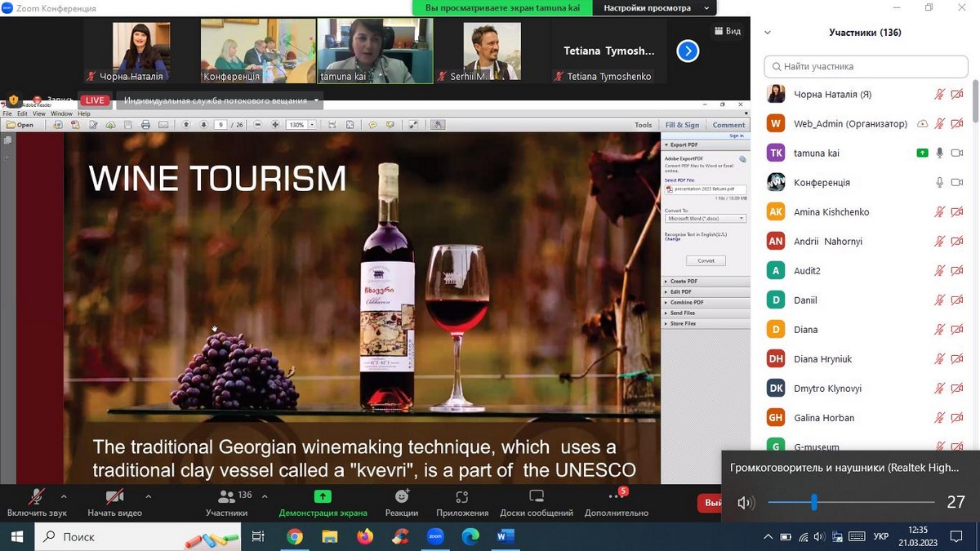Open the Participants panel icon
The width and height of the screenshot is (980, 551).
click(226, 496)
